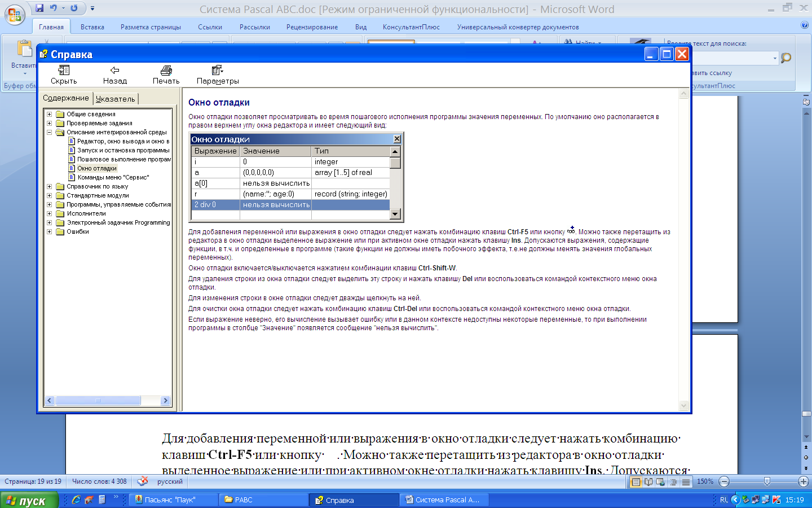Image resolution: width=812 pixels, height=508 pixels.
Task: Launch Internet Explorer from quick launch
Action: tap(76, 500)
